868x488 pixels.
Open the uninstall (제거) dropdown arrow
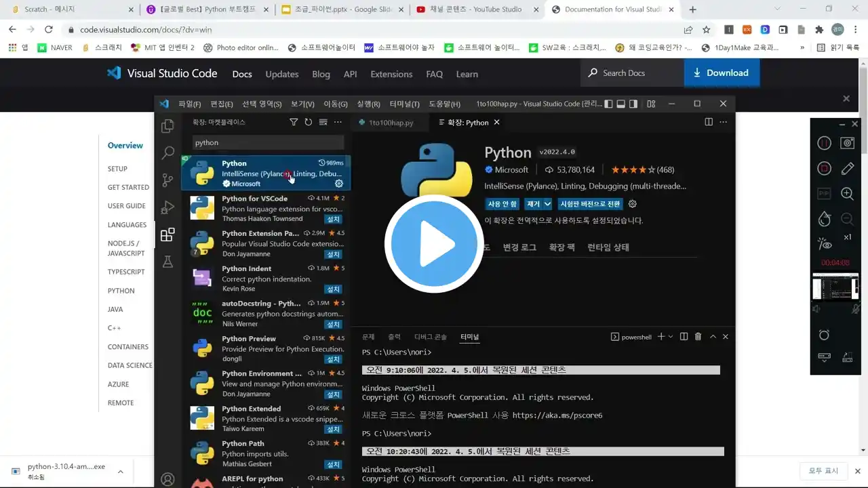547,204
